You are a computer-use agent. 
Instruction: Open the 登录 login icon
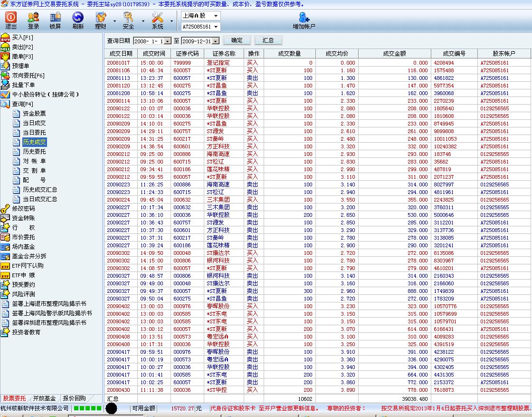click(x=33, y=17)
